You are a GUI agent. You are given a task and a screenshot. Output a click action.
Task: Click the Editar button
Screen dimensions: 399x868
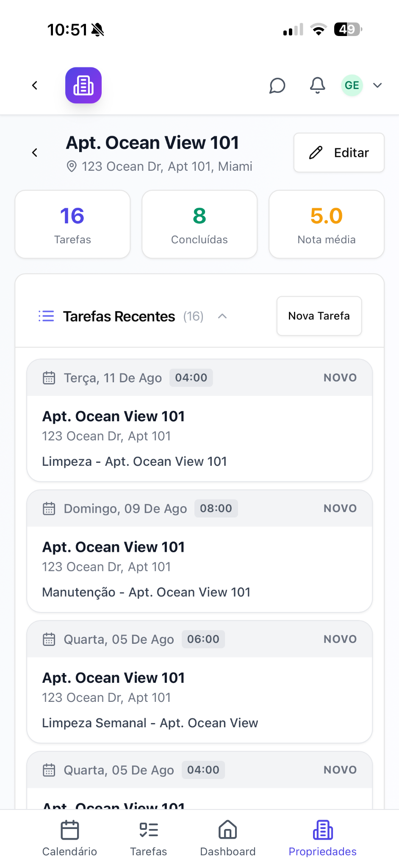coord(339,153)
